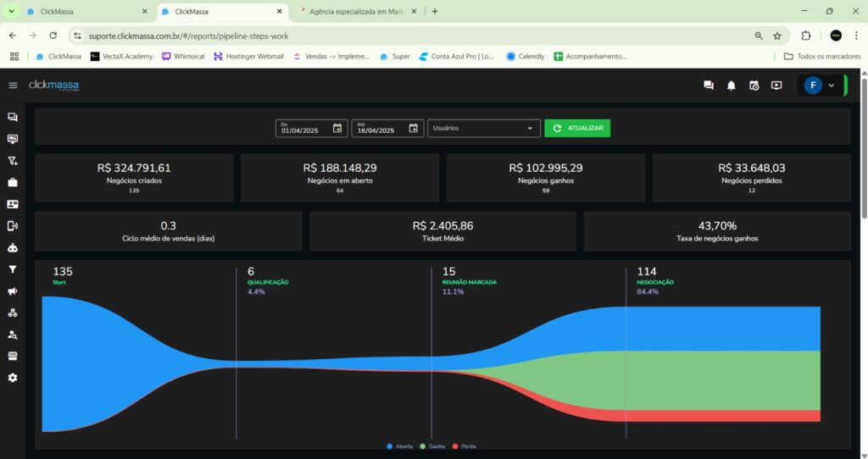The image size is (868, 459).
Task: Open the settings gear in sidebar
Action: click(13, 378)
